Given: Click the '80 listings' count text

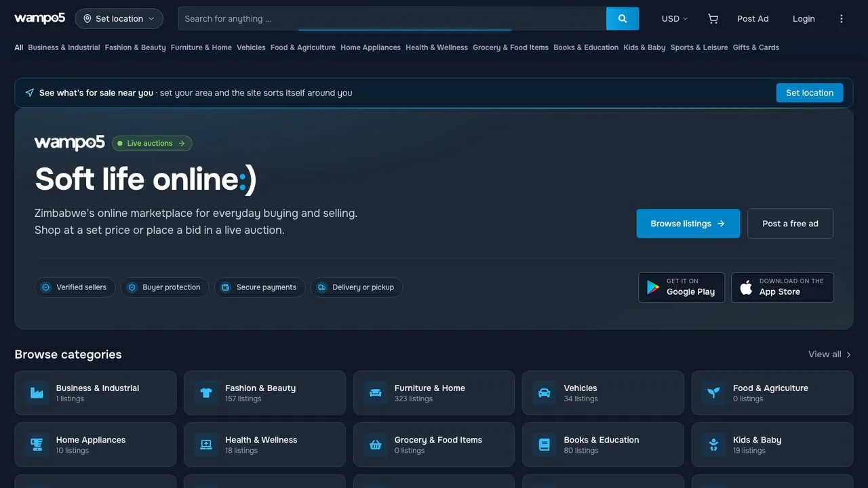Looking at the screenshot, I should coord(581,451).
